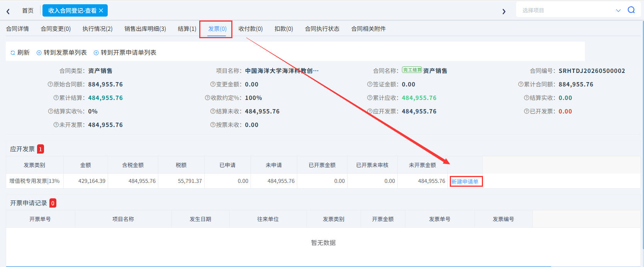Viewport: 644px width, 267px height.
Task: Click the help icon beside 签证金额
Action: (369, 84)
